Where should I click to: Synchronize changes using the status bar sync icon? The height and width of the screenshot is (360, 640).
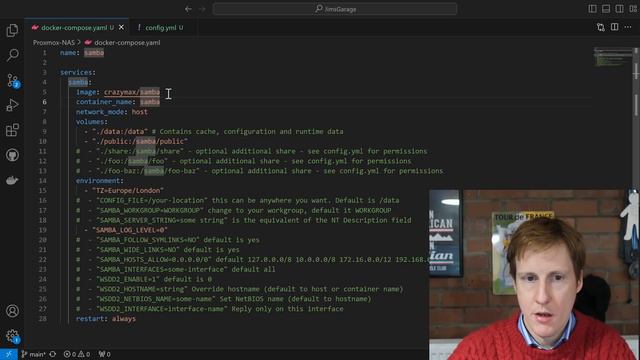[53, 354]
